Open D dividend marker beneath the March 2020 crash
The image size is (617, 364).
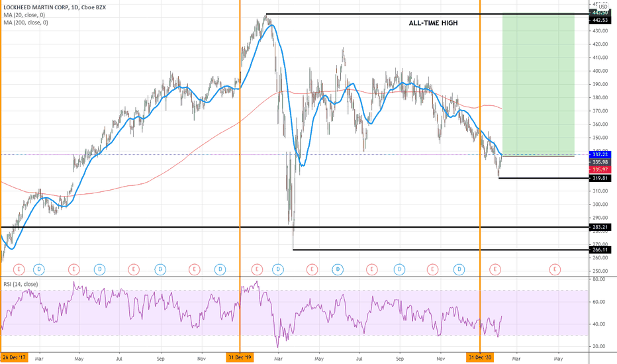[278, 269]
